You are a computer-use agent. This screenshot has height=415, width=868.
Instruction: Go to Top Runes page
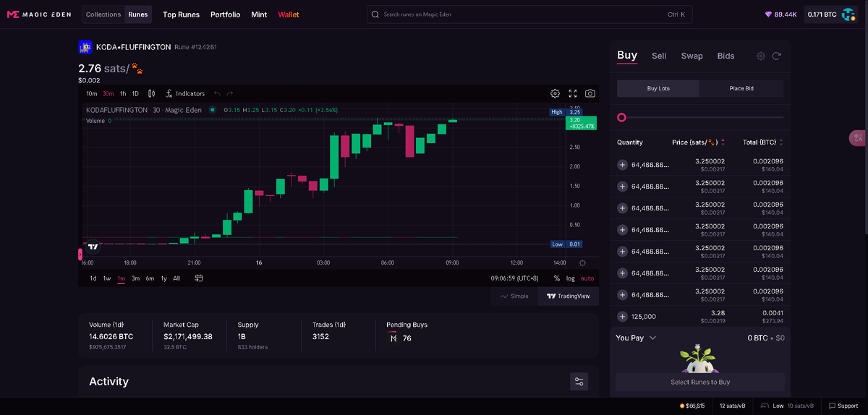tap(181, 14)
